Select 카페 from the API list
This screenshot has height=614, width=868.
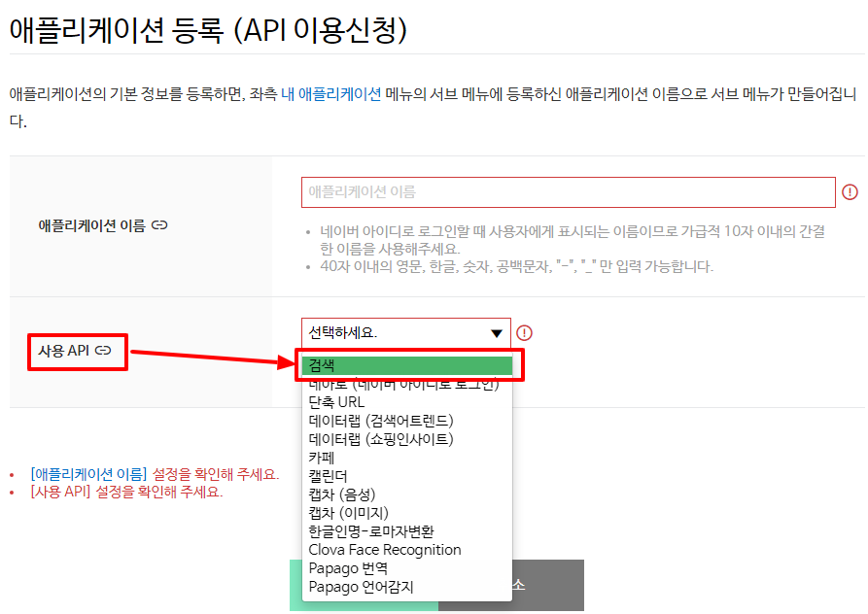[407, 458]
